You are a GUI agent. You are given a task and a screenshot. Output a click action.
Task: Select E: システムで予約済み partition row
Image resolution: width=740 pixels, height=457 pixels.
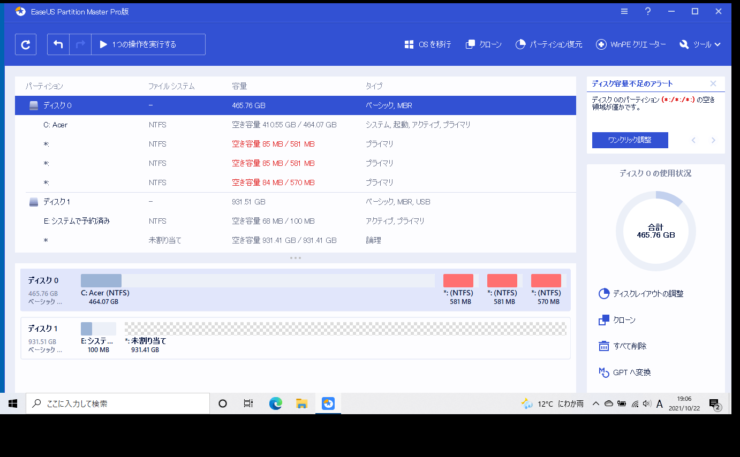click(x=295, y=221)
